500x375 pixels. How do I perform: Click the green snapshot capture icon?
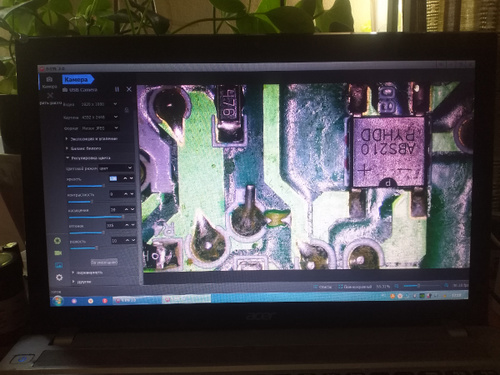58,241
